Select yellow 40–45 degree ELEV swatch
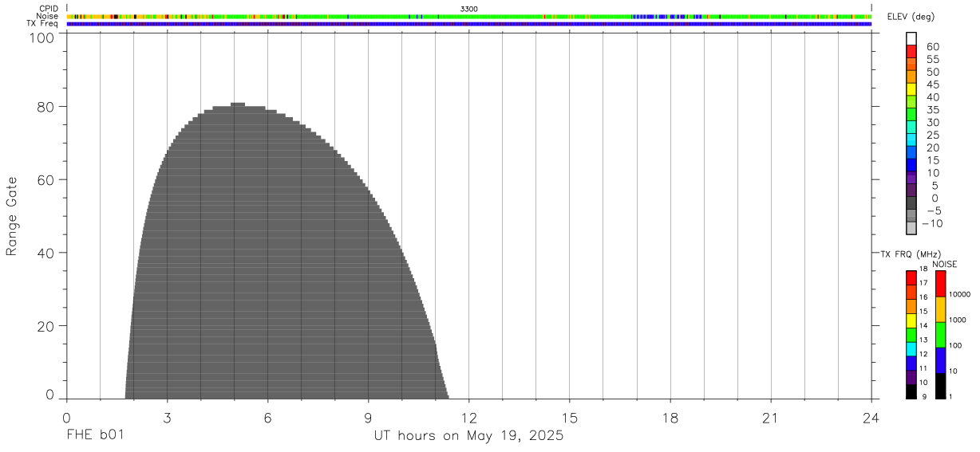The image size is (980, 452). point(911,88)
